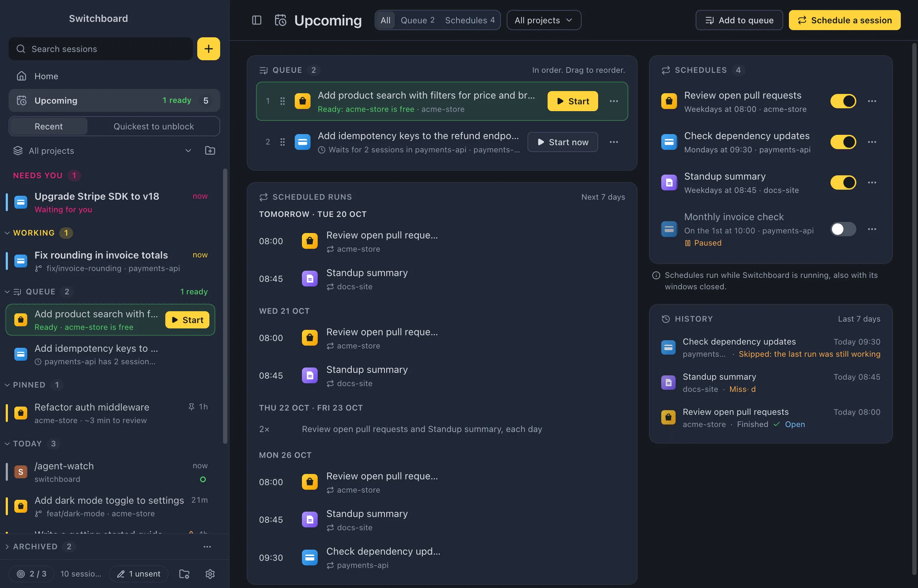Screen dimensions: 918x588
Task: Disable the Review open pull requests schedule toggle
Action: tap(843, 101)
